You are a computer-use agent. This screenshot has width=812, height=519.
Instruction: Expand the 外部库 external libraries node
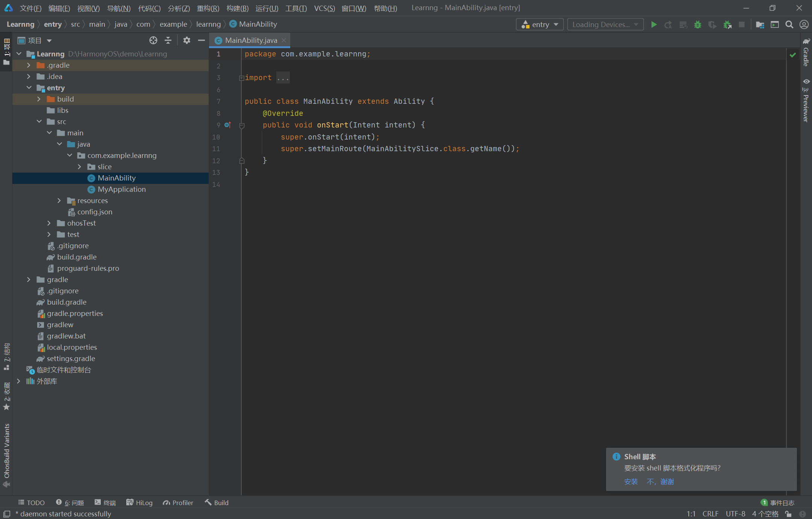point(18,381)
